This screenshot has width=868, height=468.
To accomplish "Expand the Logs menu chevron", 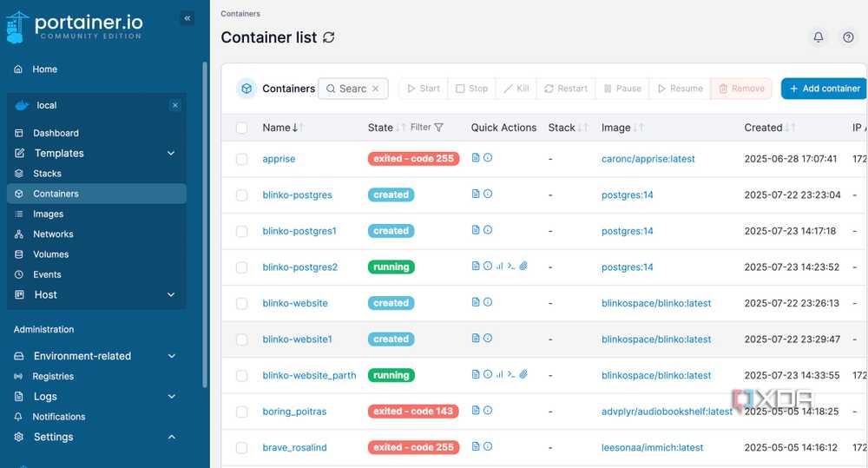I will tap(172, 397).
